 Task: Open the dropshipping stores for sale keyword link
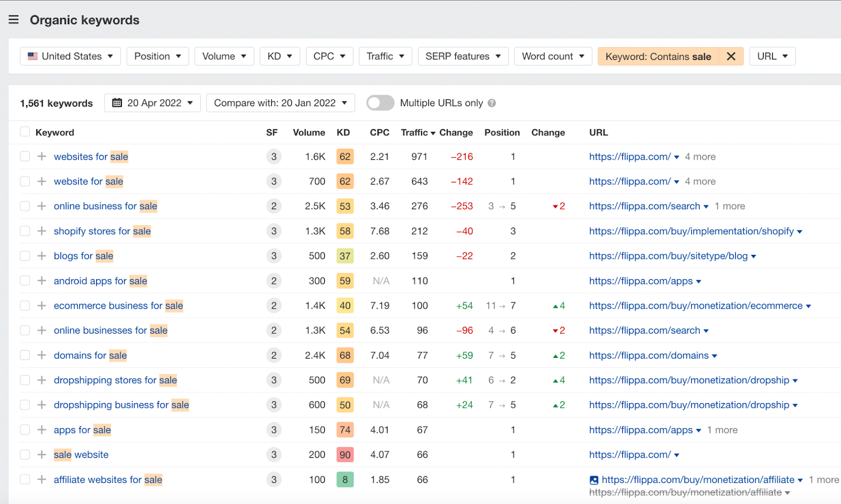[115, 380]
